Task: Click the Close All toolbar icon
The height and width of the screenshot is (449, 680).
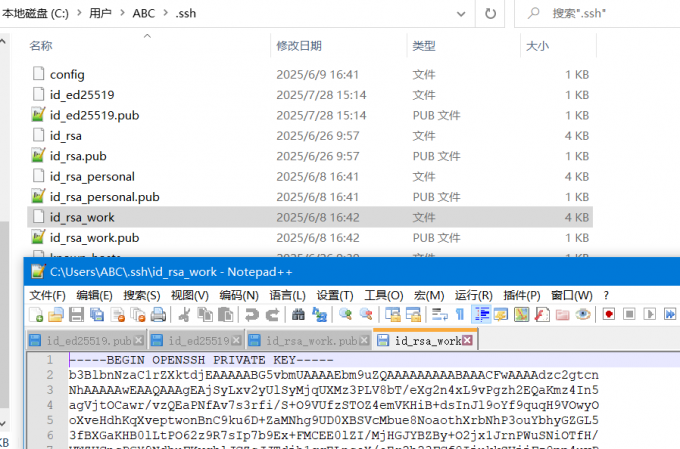Action: pyautogui.click(x=138, y=315)
